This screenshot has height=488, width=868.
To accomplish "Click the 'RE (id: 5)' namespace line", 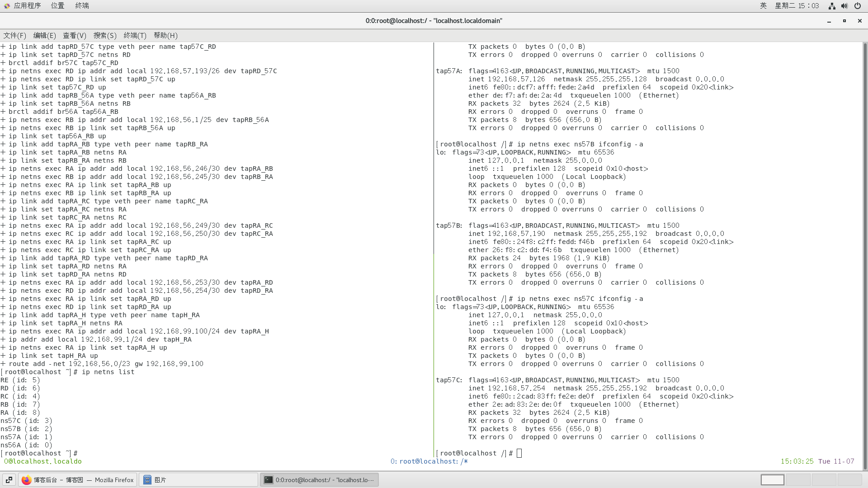I will pyautogui.click(x=20, y=380).
